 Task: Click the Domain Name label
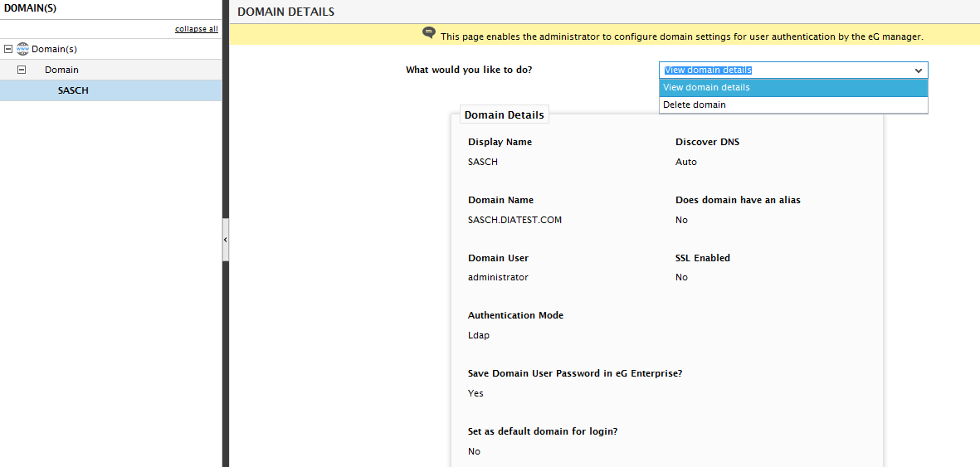click(x=500, y=200)
